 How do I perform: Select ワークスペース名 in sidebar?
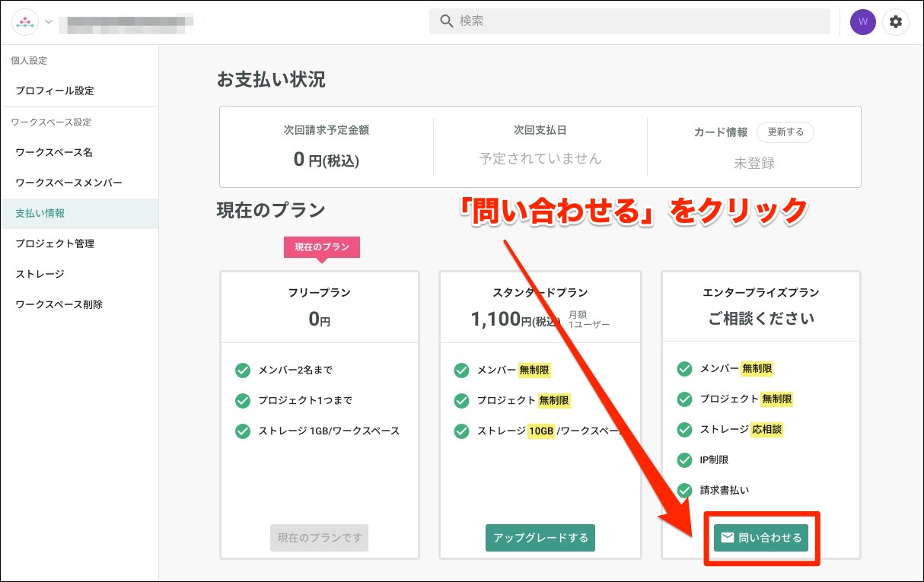coord(54,152)
